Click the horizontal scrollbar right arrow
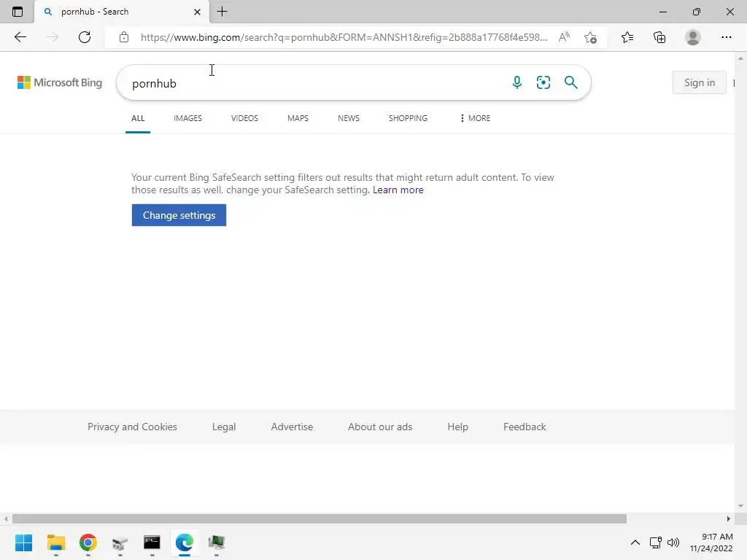 (728, 518)
